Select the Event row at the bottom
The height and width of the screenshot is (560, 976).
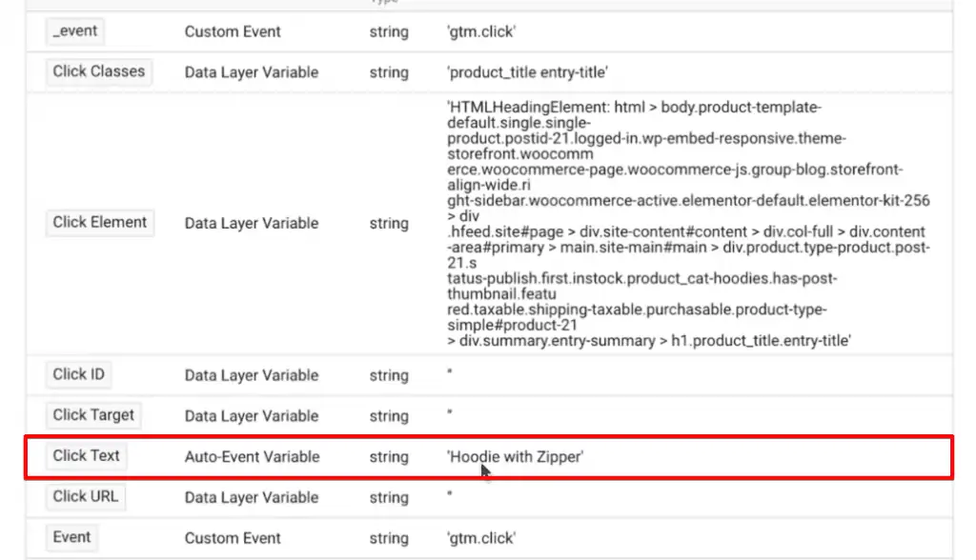[477, 537]
